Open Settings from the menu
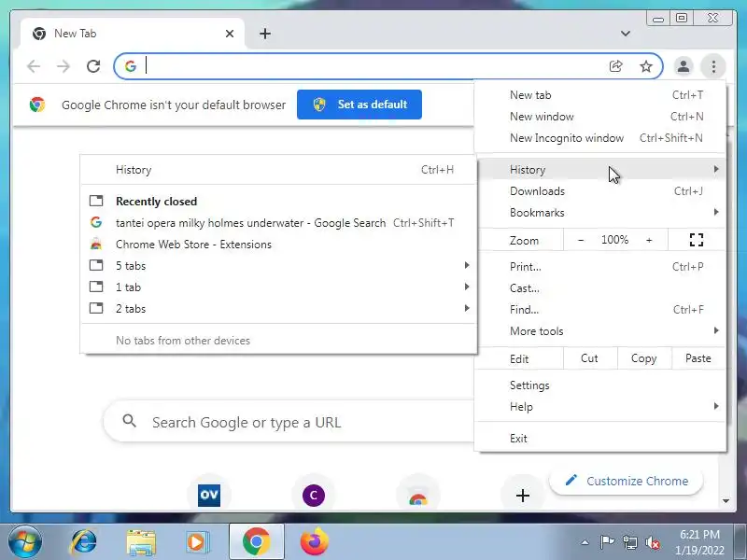Image resolution: width=747 pixels, height=560 pixels. point(600,385)
